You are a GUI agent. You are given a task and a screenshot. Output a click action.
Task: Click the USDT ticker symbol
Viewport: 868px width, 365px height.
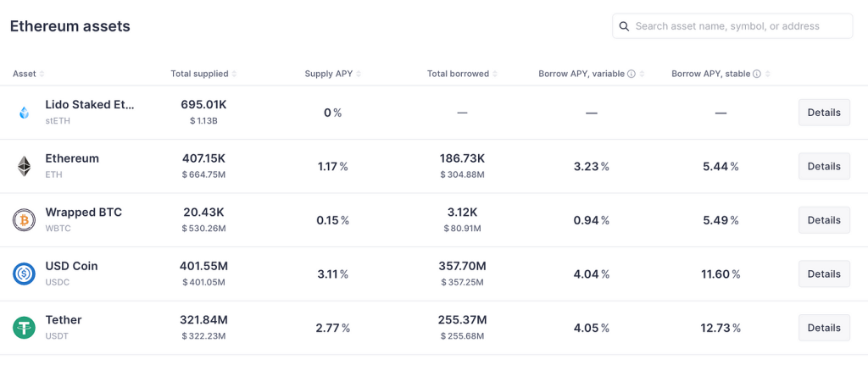tap(57, 335)
